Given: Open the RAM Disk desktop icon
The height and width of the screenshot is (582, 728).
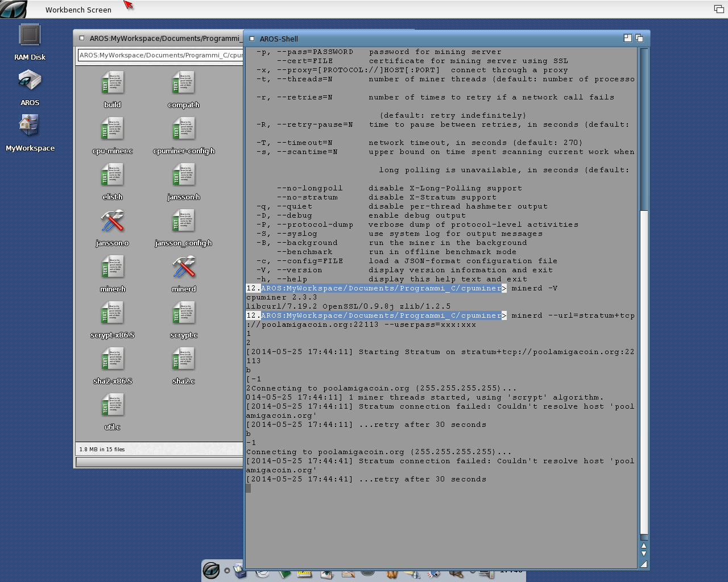Looking at the screenshot, I should point(30,36).
